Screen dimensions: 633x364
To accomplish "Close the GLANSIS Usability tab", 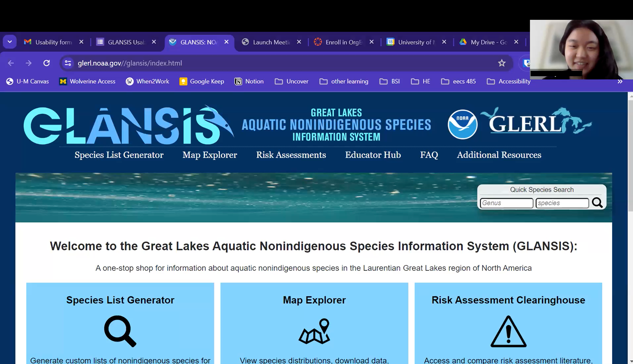I will click(154, 42).
